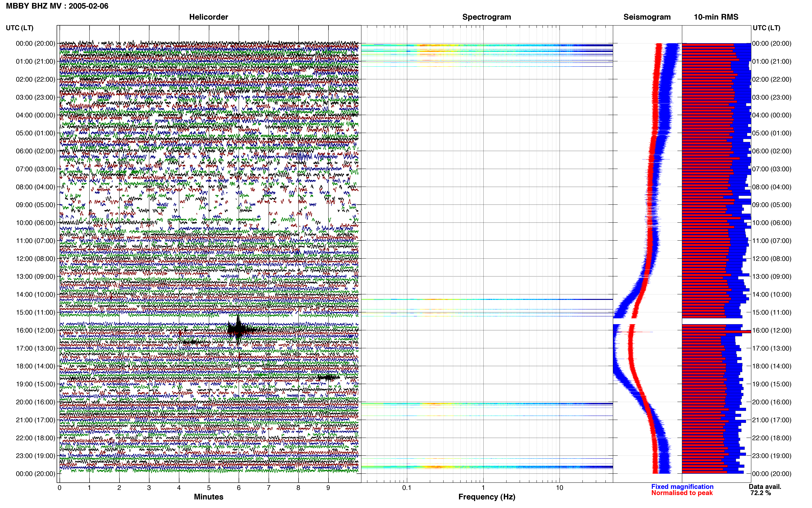The width and height of the screenshot is (812, 508).
Task: Click the spectrogram band at 00:00 top
Action: [x=487, y=45]
